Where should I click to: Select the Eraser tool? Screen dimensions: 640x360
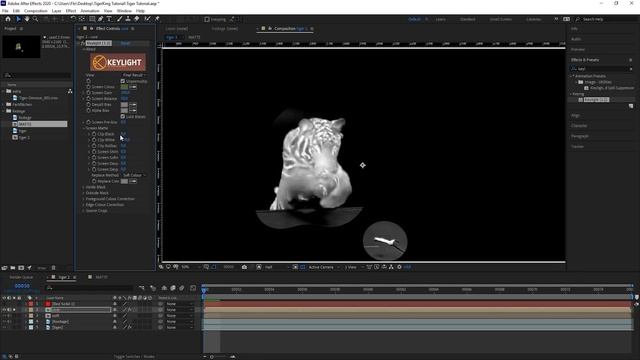(x=137, y=19)
